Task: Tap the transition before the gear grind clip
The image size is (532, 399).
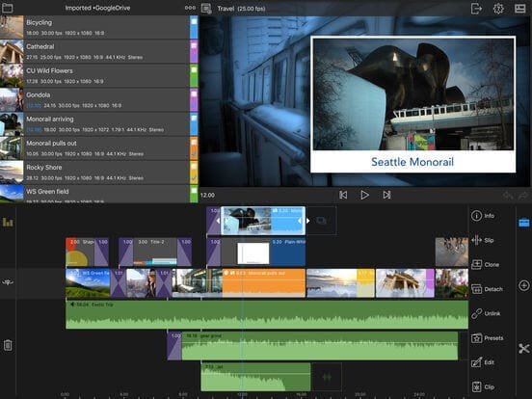Action: [x=174, y=346]
